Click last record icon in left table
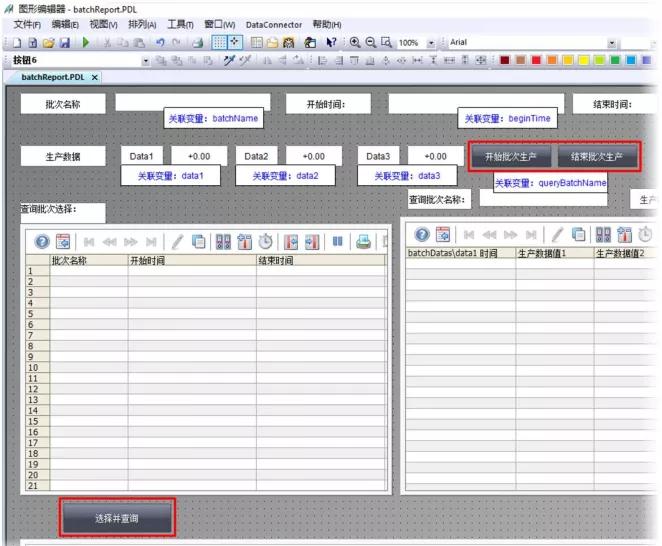Viewport: 662px width, 546px height. coord(151,242)
